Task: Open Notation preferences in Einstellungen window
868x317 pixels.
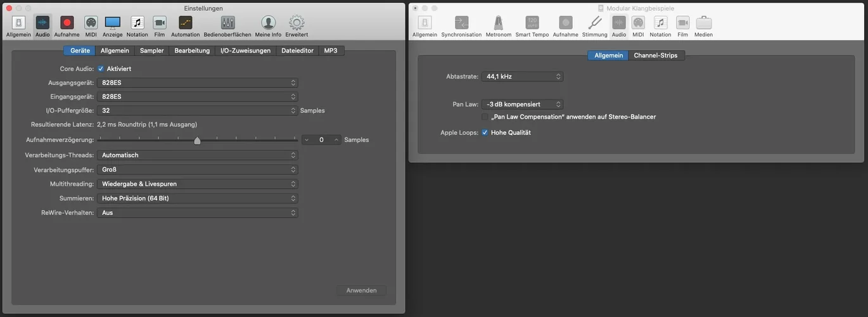Action: tap(137, 26)
